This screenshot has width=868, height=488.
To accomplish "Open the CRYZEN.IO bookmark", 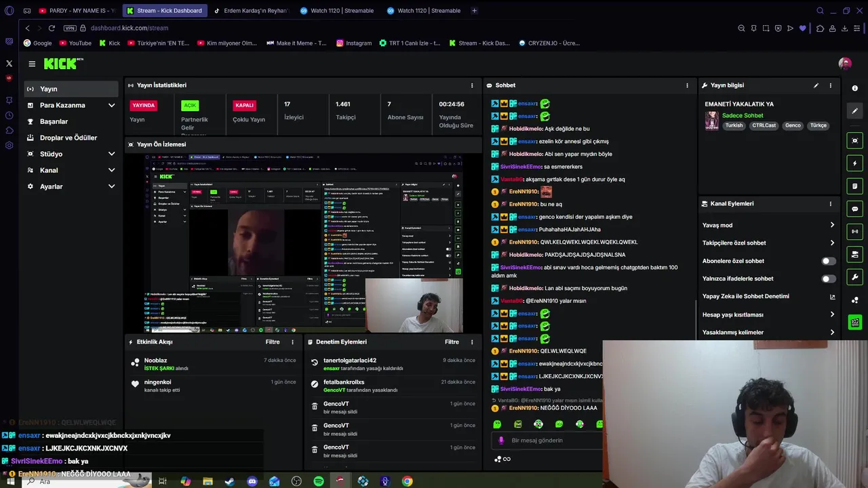I will [x=549, y=43].
